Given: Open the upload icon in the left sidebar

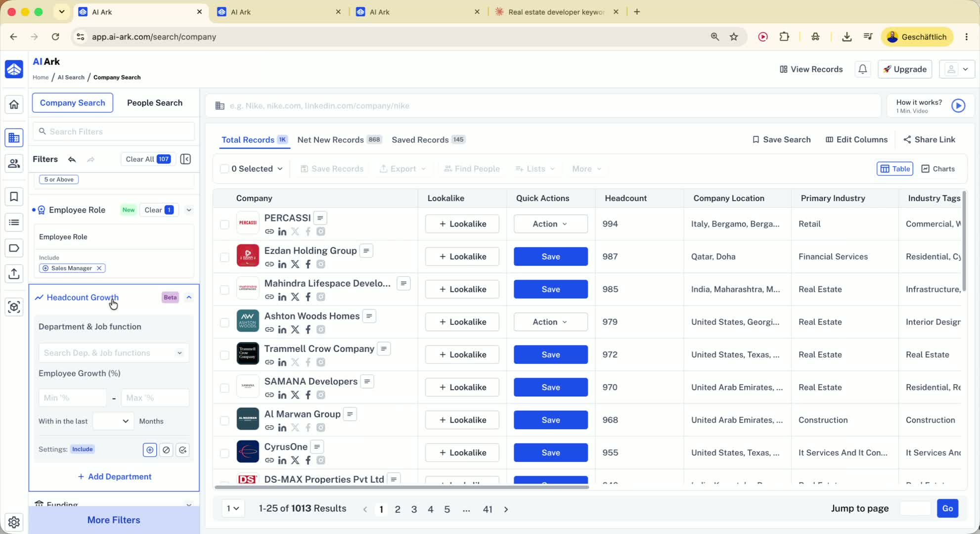Looking at the screenshot, I should click(x=14, y=273).
